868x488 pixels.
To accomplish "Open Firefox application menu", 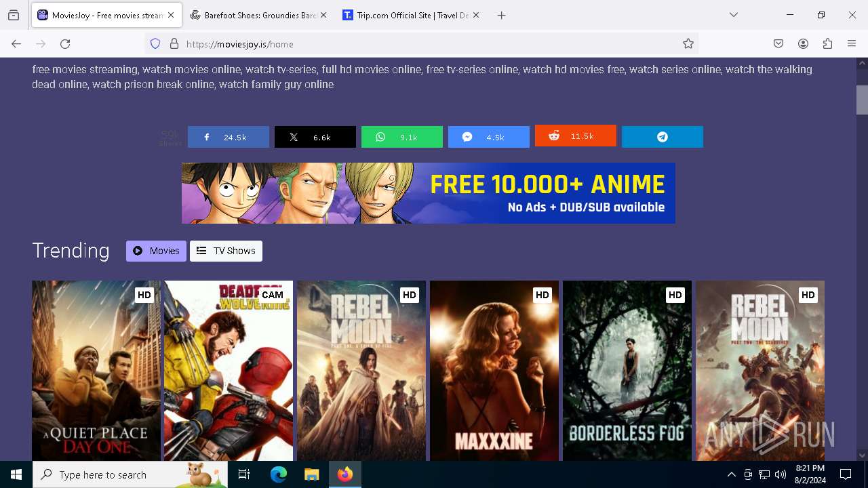I will [852, 44].
